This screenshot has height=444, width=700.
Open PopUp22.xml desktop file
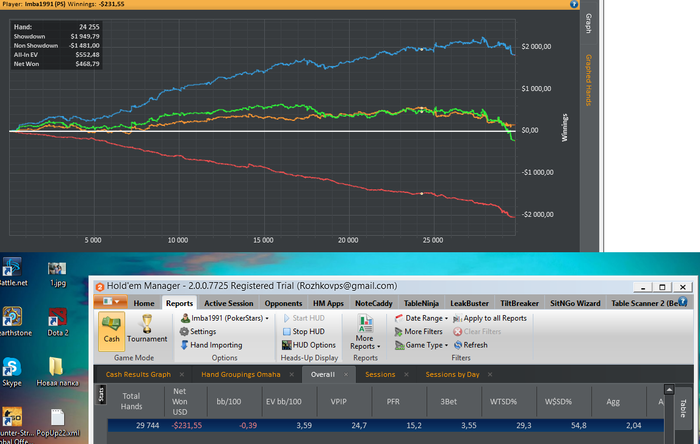(x=58, y=423)
